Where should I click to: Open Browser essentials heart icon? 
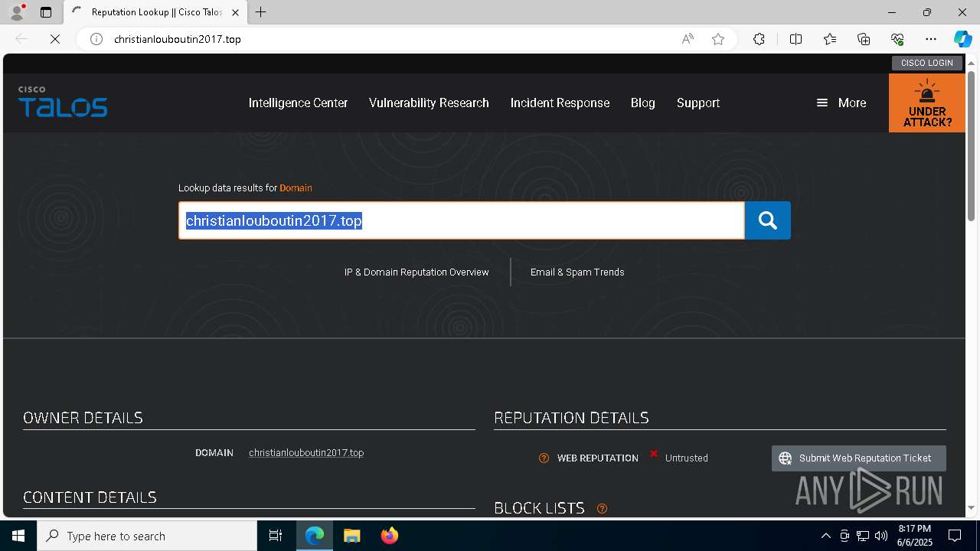pyautogui.click(x=897, y=39)
